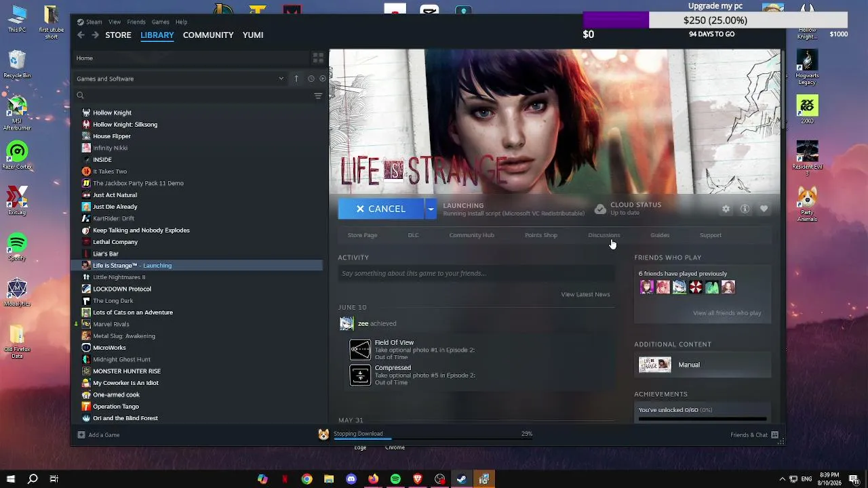Viewport: 868px width, 488px height.
Task: Show hidden system tray icons chevron
Action: (x=782, y=479)
